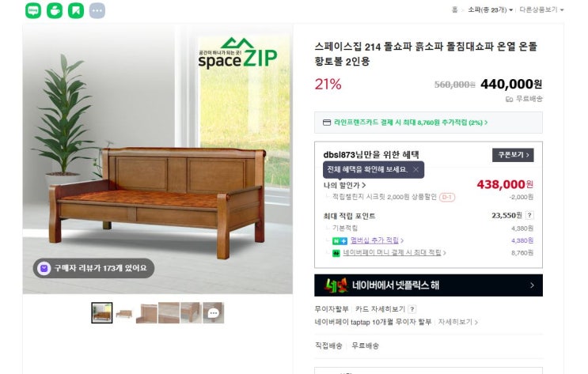Viewport: 588px width, 374px height.
Task: Click the 쿠폰보기 button
Action: coord(513,155)
